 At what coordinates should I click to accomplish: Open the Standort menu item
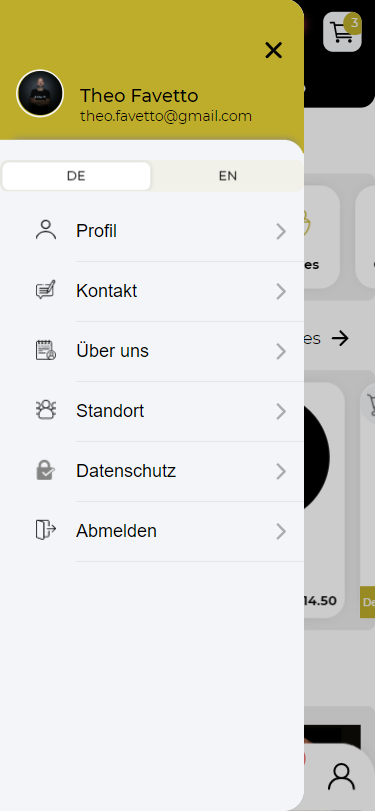click(x=152, y=411)
